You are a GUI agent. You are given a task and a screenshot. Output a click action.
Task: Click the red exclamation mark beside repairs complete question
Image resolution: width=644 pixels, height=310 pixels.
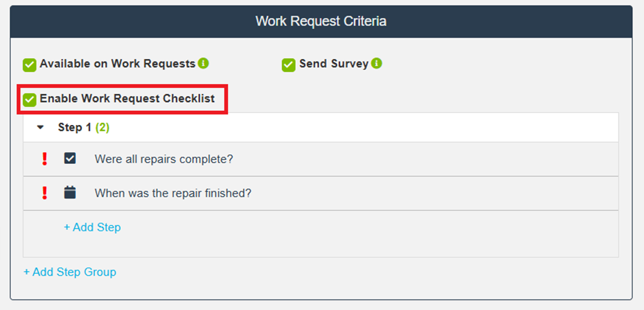click(x=45, y=159)
